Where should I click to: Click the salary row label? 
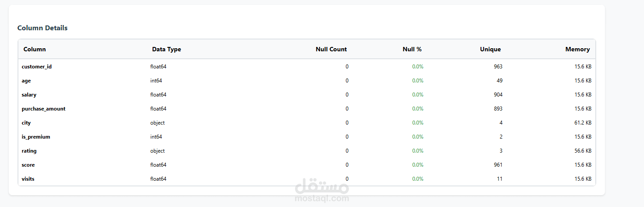(x=29, y=95)
